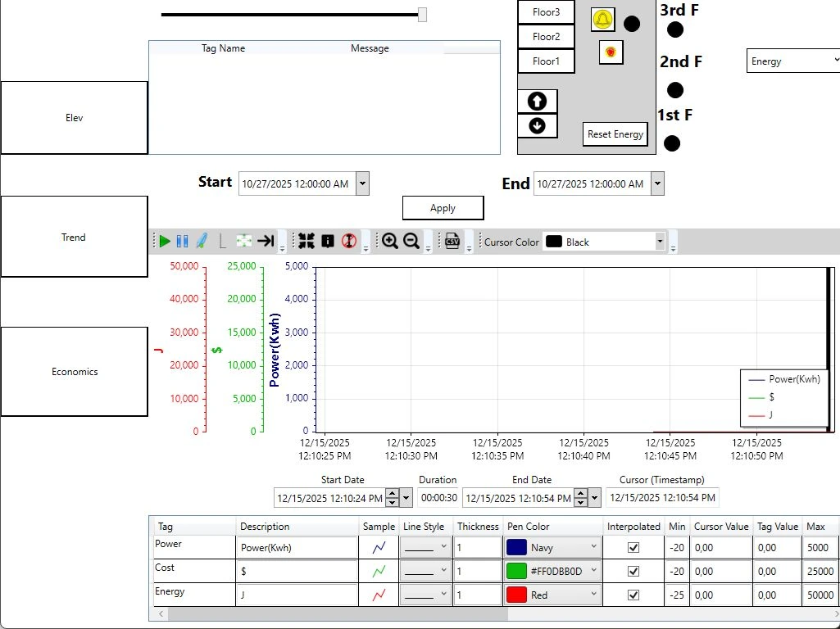Open Line Style dropdown for Power row
This screenshot has width=840, height=629.
(425, 547)
